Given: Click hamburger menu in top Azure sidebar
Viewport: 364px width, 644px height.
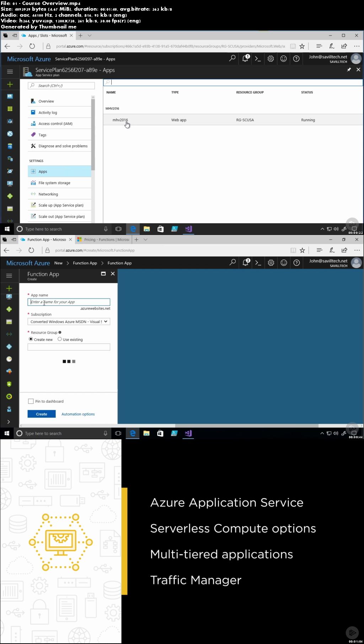Looking at the screenshot, I should (10, 71).
